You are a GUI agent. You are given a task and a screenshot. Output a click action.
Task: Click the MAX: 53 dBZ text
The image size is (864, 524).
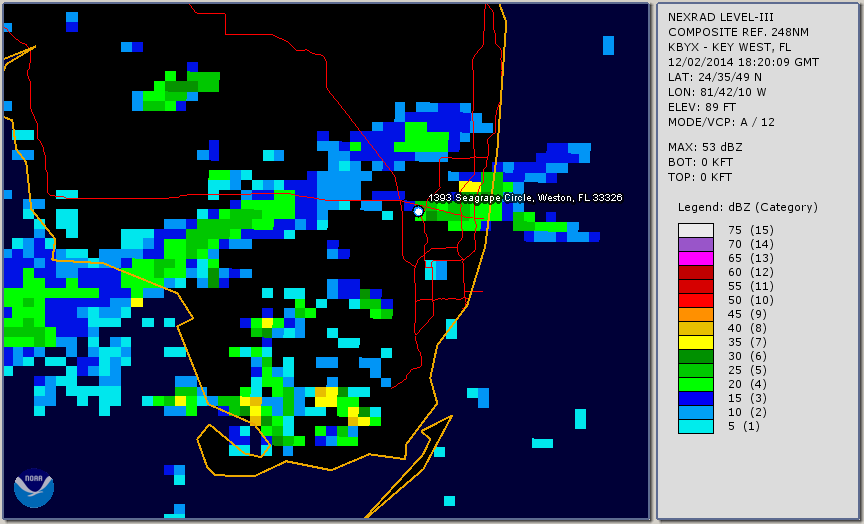point(705,147)
